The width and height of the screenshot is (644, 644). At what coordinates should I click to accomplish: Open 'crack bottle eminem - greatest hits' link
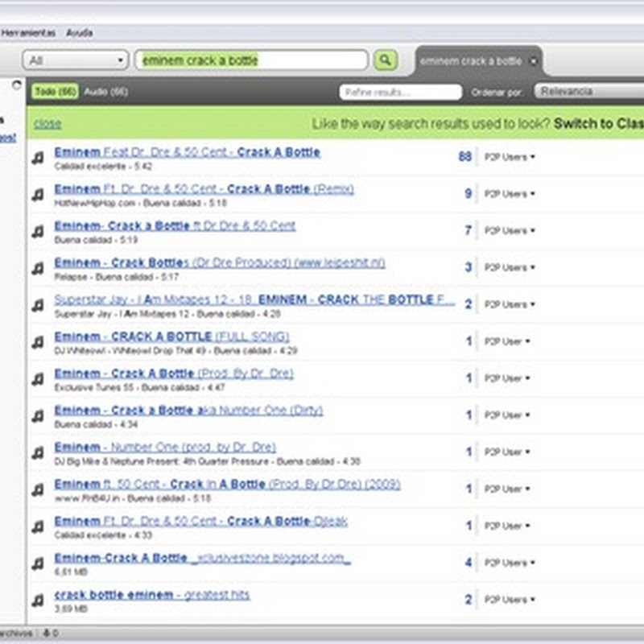tap(152, 595)
